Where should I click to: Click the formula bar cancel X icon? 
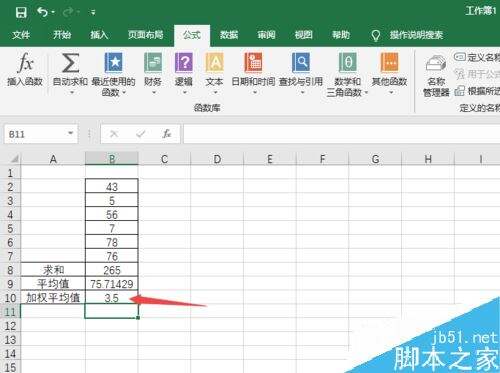114,134
